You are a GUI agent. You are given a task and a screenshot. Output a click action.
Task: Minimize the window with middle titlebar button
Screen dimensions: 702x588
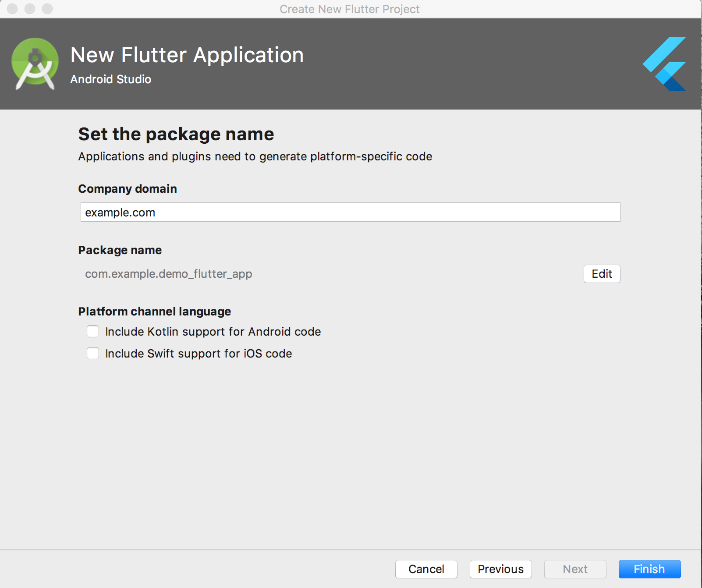pos(30,9)
